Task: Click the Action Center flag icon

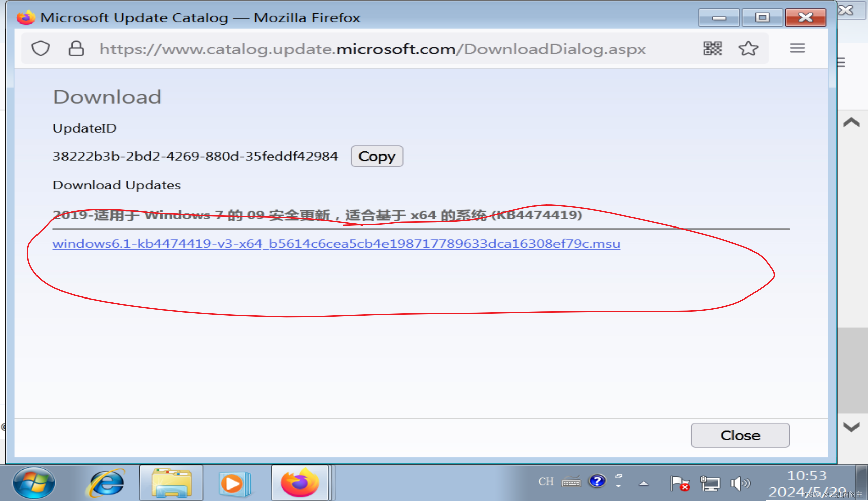Action: 679,483
